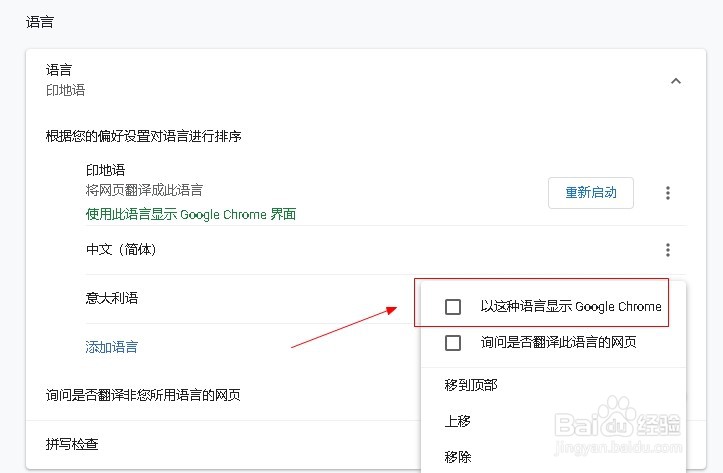Screen dimensions: 723x473
Task: Open the three-dot menu for 印地语
Action: pos(668,193)
